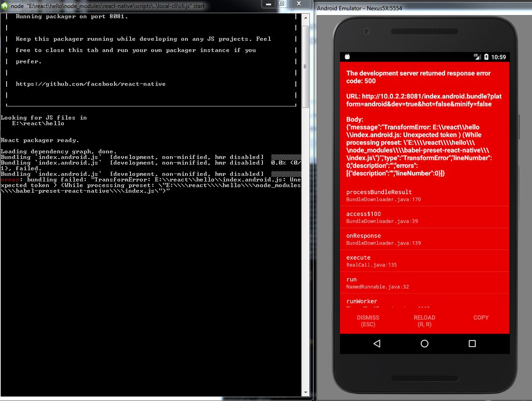
Task: Select processBundleResult stack frame
Action: coord(424,195)
